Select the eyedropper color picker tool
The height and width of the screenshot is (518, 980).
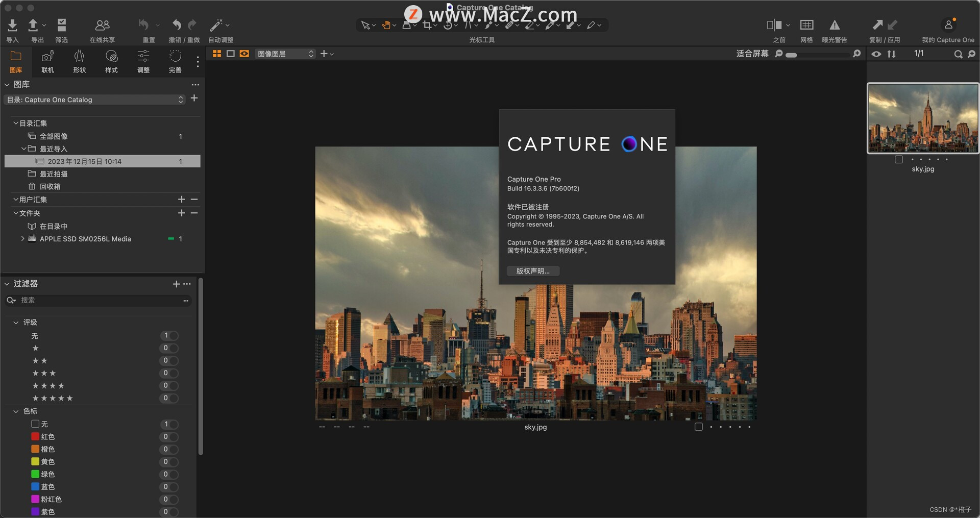[550, 25]
